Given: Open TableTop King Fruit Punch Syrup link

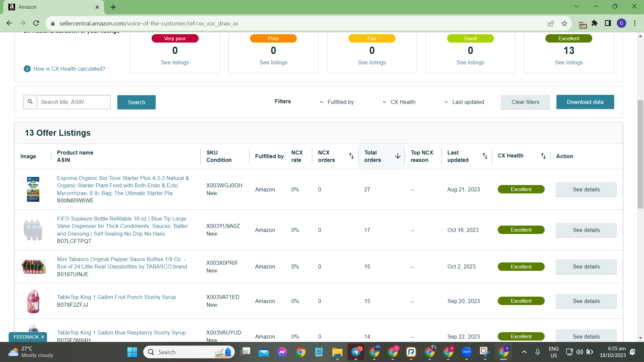Looking at the screenshot, I should (x=116, y=297).
